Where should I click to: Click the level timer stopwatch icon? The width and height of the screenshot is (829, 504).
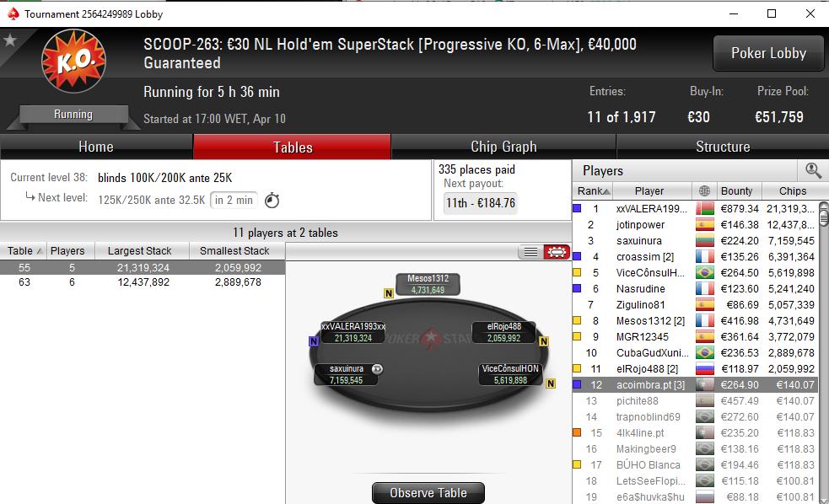click(272, 201)
